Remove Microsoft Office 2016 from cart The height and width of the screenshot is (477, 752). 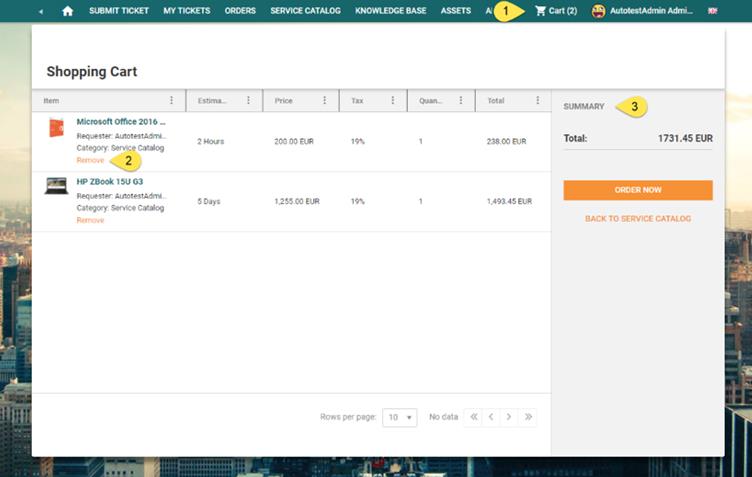point(90,160)
